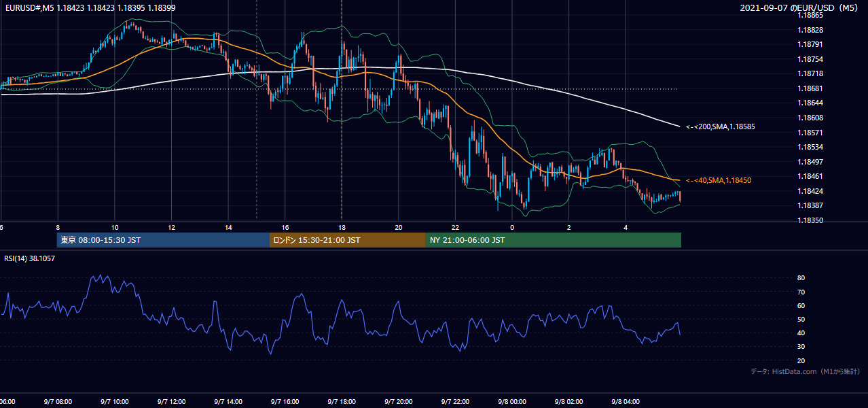
Task: Click the RSI(14) 38.1057 indicator label
Action: [30, 258]
